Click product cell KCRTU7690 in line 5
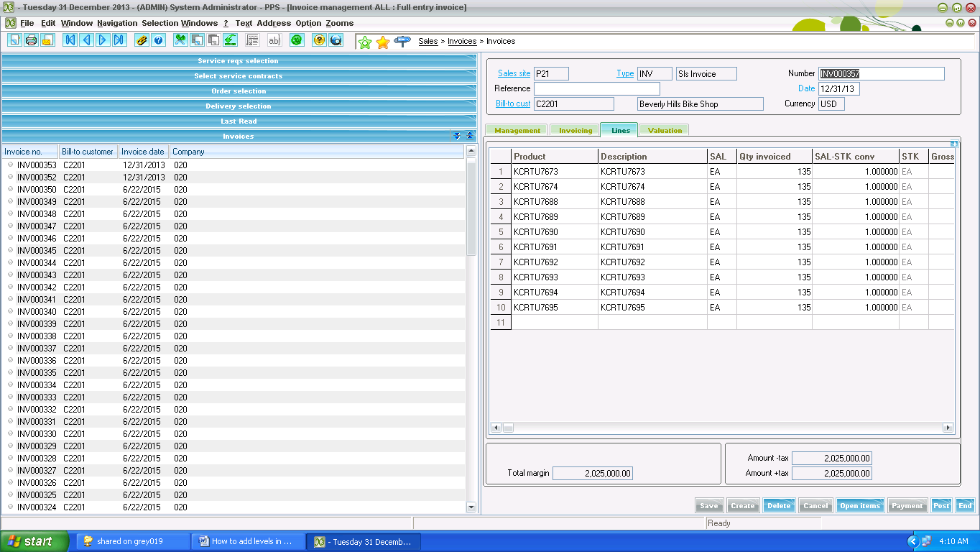The height and width of the screenshot is (552, 980). (555, 232)
